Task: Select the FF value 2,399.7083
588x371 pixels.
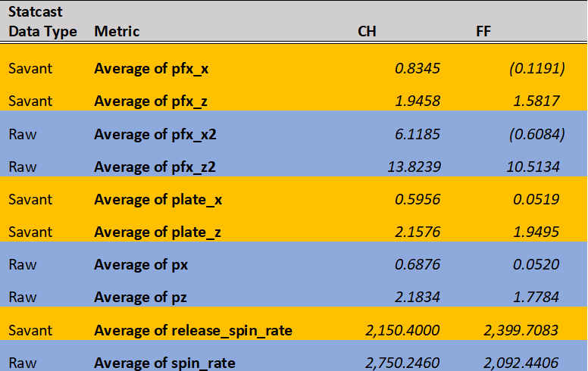Action: (521, 331)
